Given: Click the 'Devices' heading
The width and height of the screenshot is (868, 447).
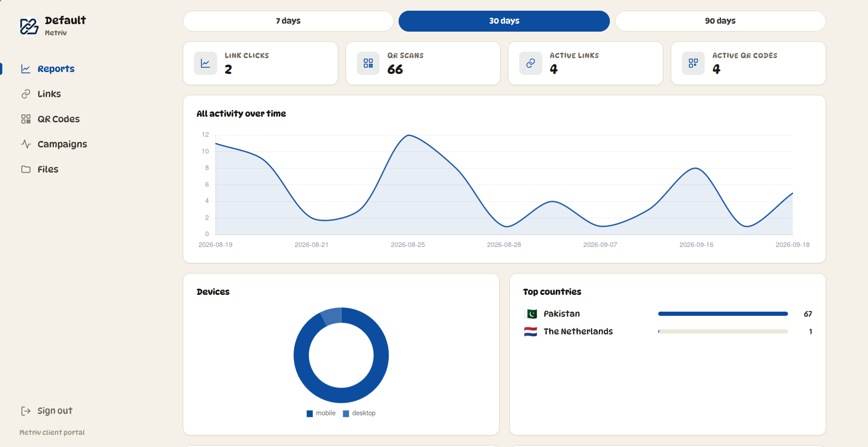Looking at the screenshot, I should [x=213, y=292].
